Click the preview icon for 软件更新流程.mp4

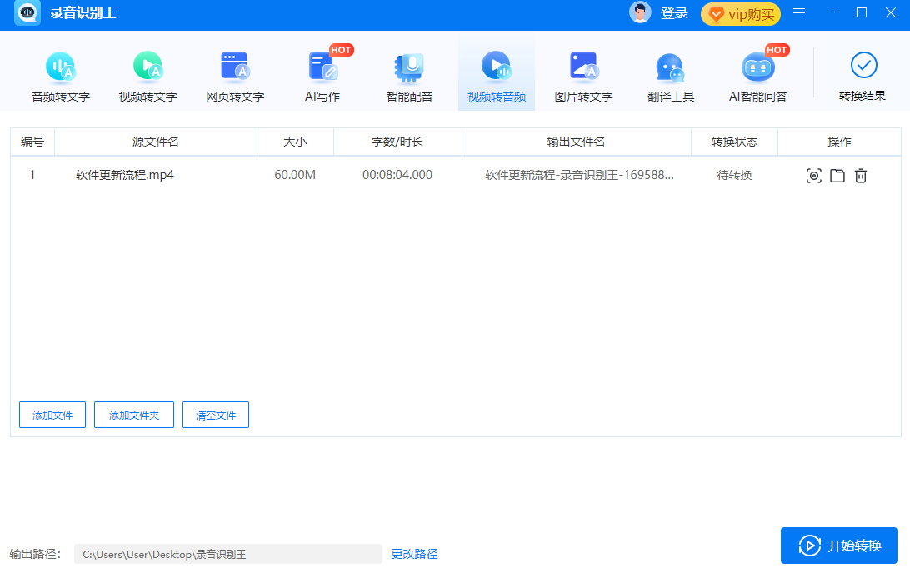pyautogui.click(x=814, y=176)
